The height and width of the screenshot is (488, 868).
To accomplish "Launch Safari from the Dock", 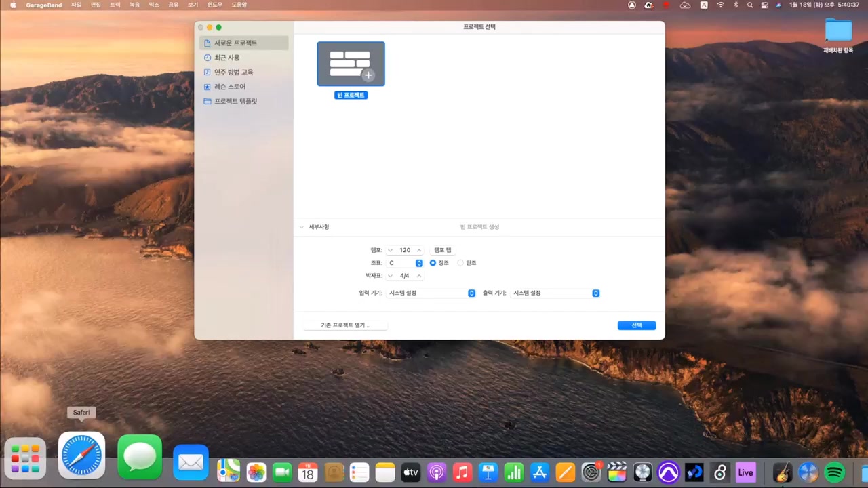I will pos(81,455).
